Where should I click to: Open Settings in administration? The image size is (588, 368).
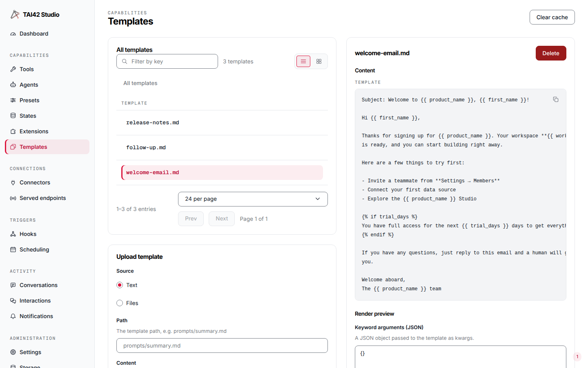pos(47,352)
